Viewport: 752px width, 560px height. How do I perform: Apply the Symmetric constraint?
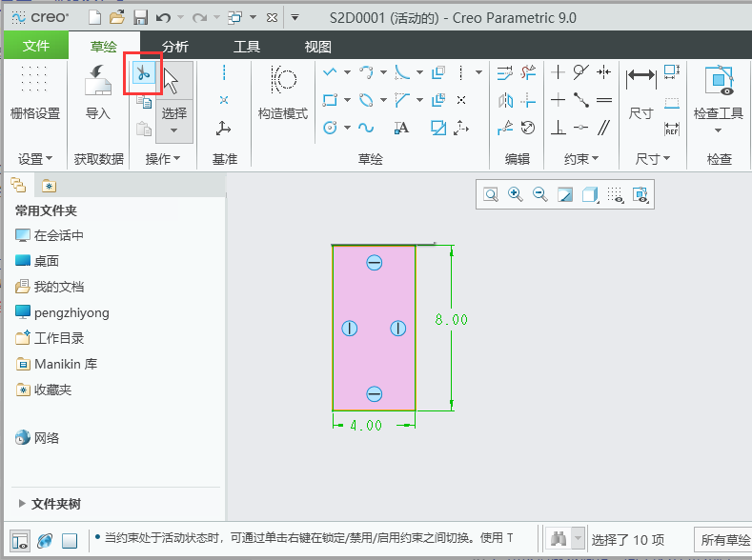click(604, 72)
